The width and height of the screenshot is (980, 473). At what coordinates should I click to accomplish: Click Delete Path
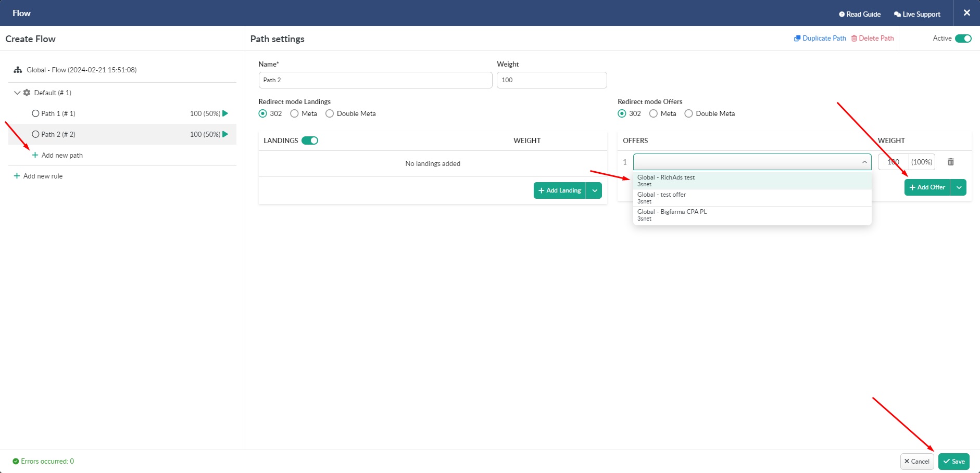click(x=873, y=38)
